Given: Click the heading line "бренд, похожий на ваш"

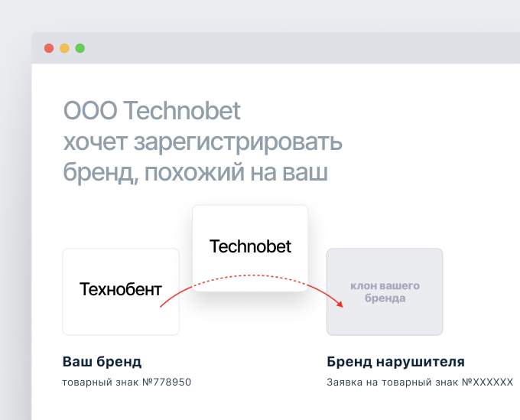Looking at the screenshot, I should pos(195,173).
